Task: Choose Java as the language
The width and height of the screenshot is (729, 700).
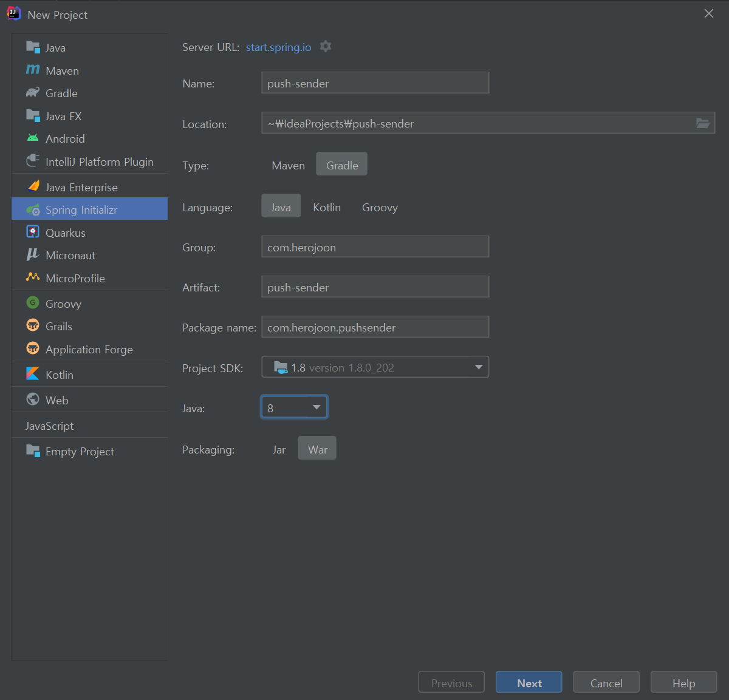Action: point(281,206)
